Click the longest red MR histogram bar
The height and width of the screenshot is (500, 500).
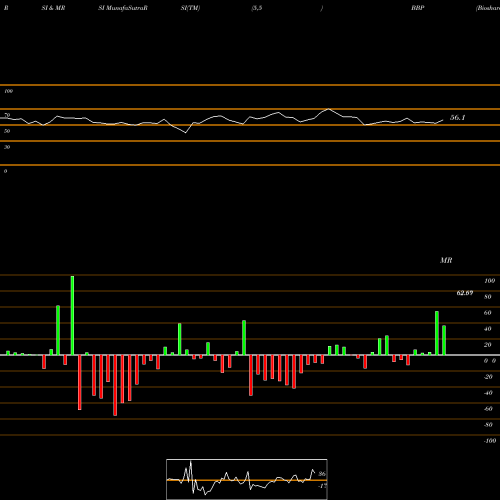coord(115,385)
